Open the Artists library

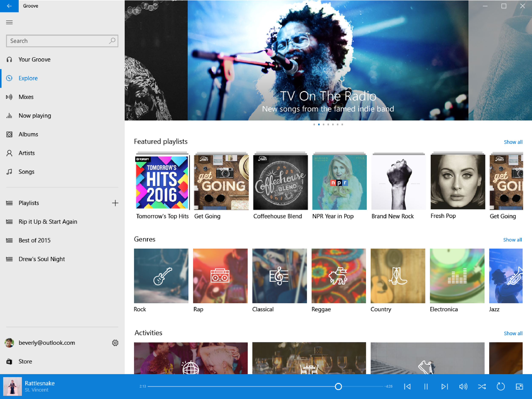(62, 153)
